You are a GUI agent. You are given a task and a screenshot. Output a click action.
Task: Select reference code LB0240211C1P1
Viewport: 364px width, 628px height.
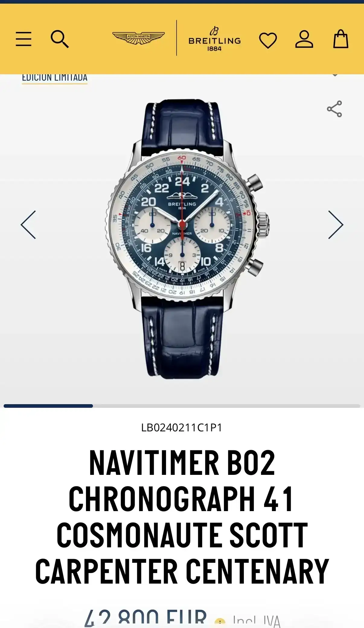pos(182,428)
